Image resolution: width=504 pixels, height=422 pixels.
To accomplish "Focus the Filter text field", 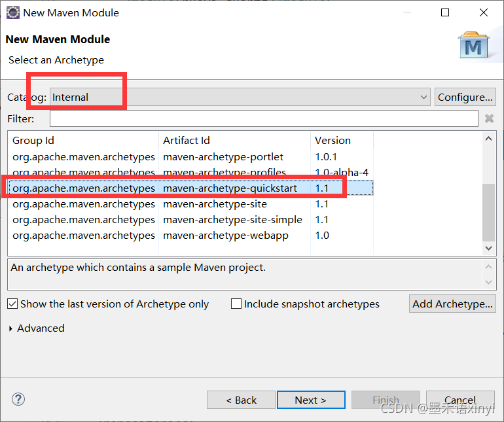I will [x=264, y=118].
